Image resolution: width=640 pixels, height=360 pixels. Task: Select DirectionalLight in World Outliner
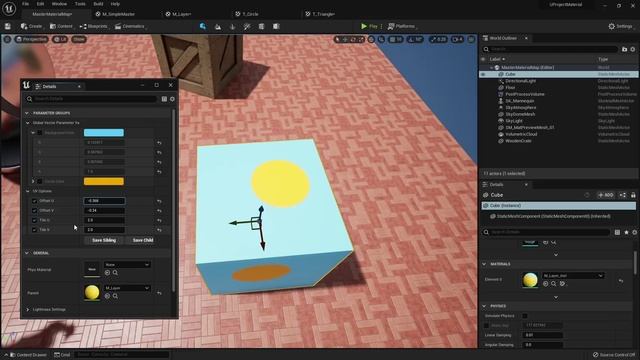[520, 81]
